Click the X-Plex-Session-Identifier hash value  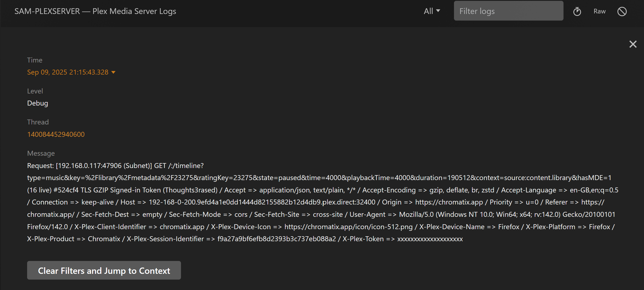[277, 239]
